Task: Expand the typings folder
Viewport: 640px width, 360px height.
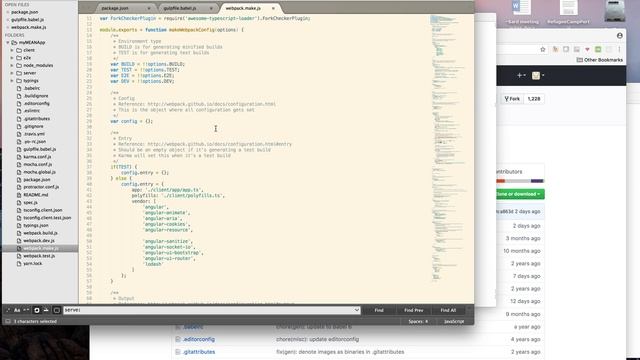Action: 12,81
